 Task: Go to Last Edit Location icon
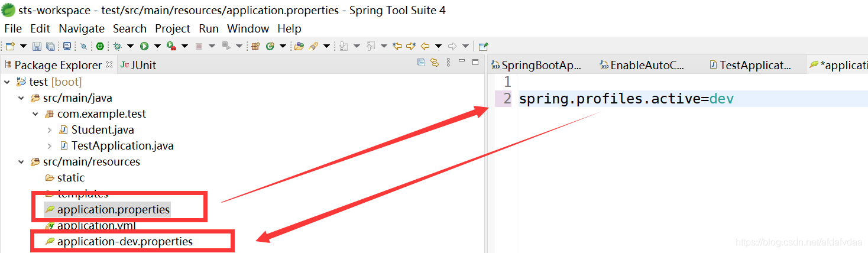(x=397, y=46)
